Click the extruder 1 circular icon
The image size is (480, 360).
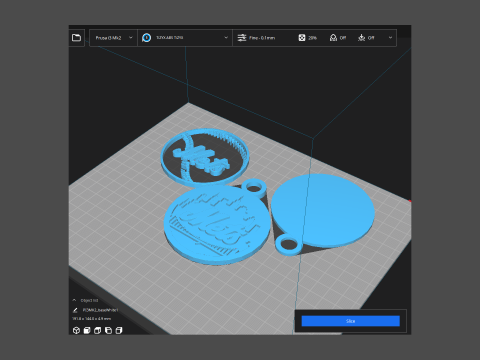pos(146,38)
